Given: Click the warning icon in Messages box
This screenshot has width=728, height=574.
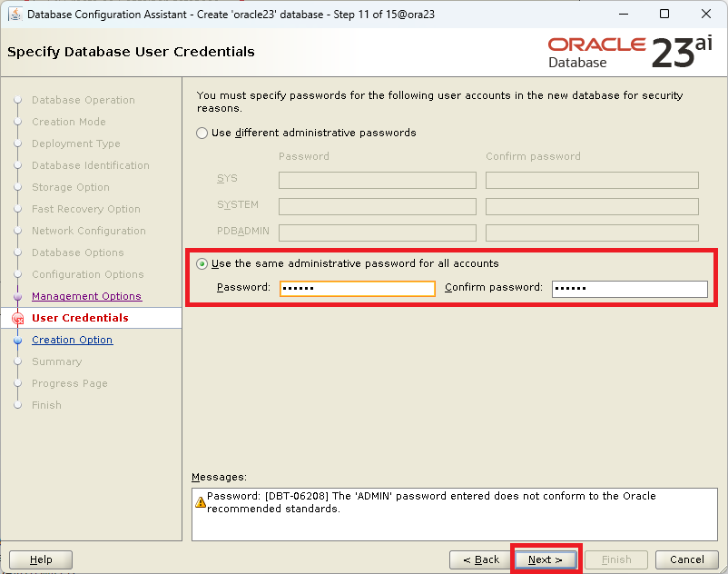Looking at the screenshot, I should pos(200,502).
